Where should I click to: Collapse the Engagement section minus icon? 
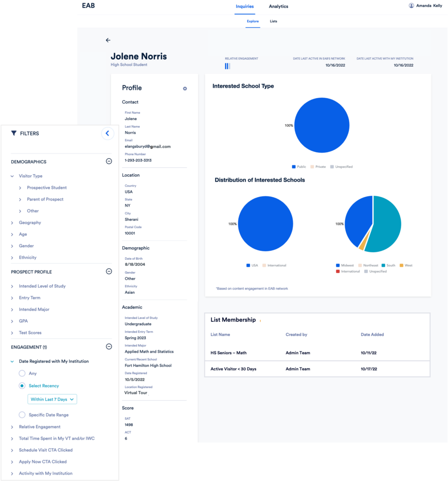(x=109, y=346)
